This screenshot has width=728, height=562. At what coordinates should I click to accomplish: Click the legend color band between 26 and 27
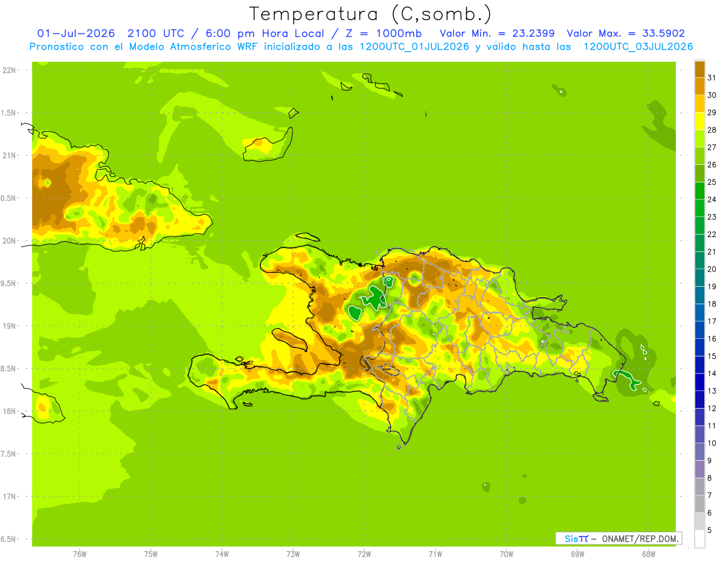[x=699, y=156]
